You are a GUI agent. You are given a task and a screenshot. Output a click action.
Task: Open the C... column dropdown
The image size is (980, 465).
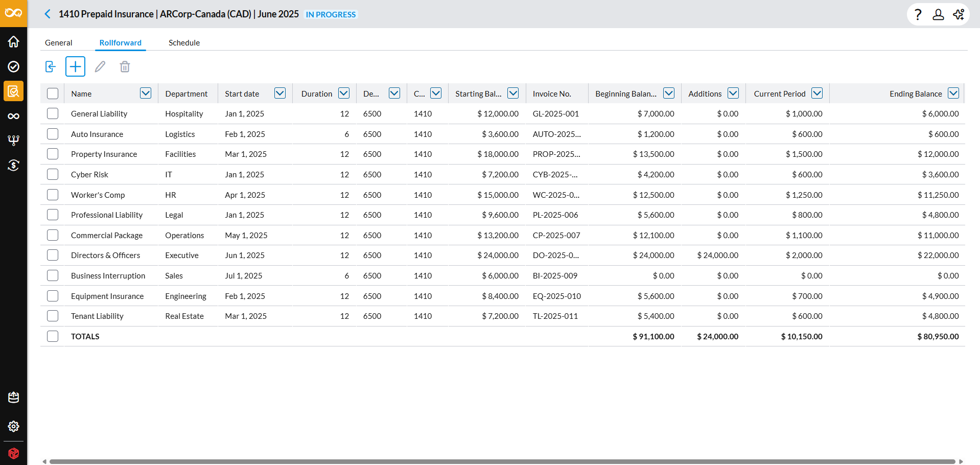point(436,93)
